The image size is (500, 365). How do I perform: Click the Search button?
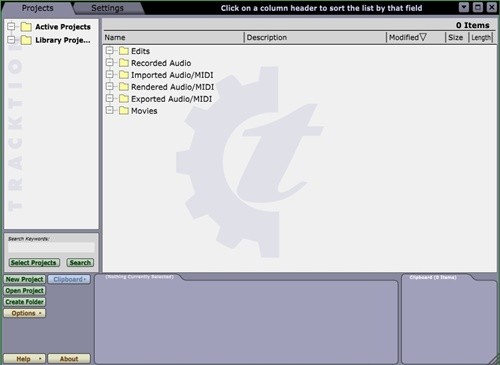coord(80,263)
